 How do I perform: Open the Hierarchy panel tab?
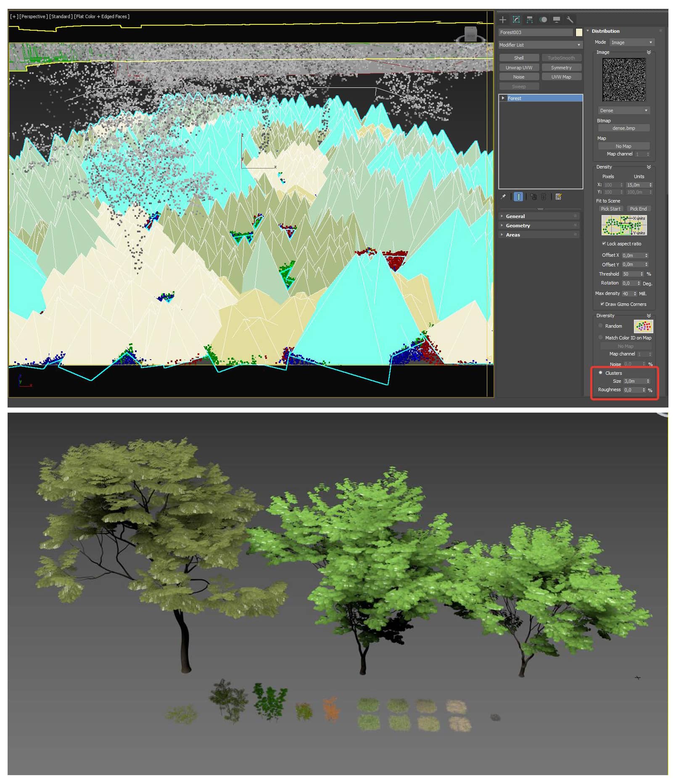(530, 20)
